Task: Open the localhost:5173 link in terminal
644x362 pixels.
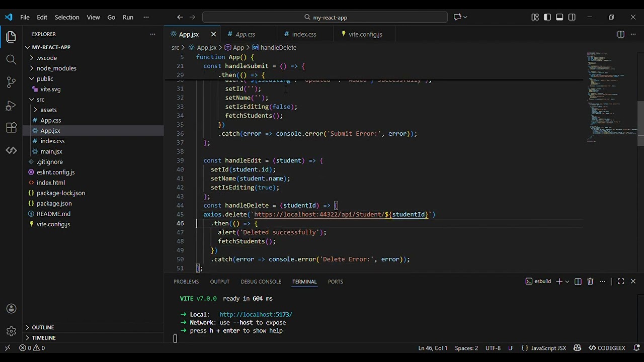Action: click(x=256, y=315)
